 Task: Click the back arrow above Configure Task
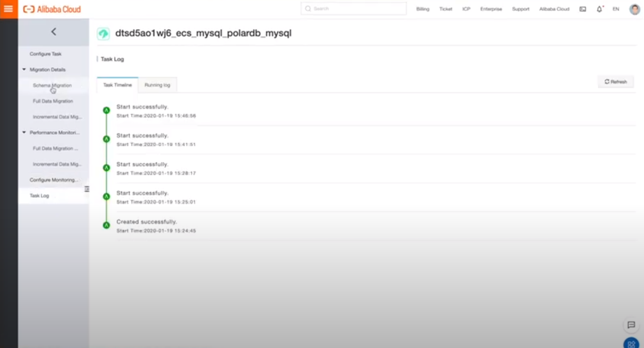point(53,32)
